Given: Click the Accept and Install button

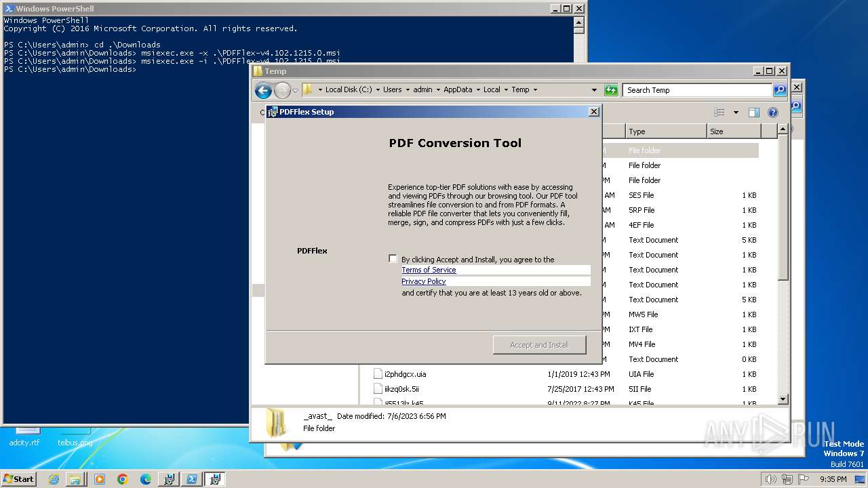Looking at the screenshot, I should (539, 345).
